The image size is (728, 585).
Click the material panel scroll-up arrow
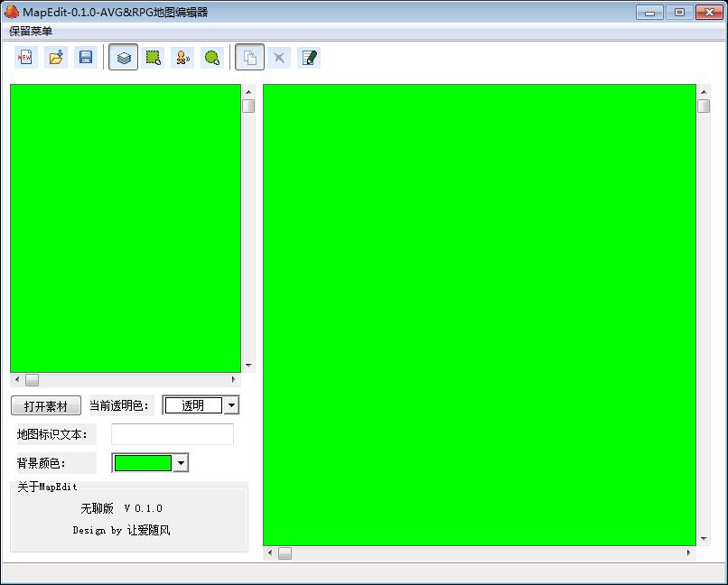tap(248, 92)
